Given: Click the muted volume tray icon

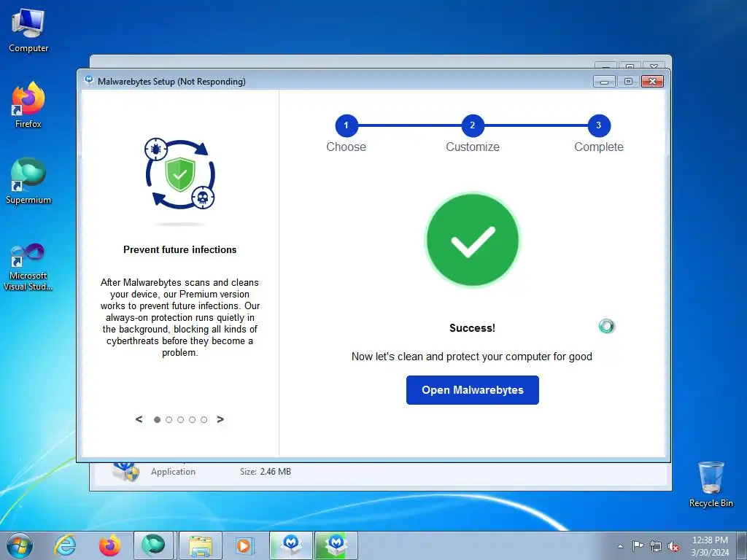Looking at the screenshot, I should [673, 546].
